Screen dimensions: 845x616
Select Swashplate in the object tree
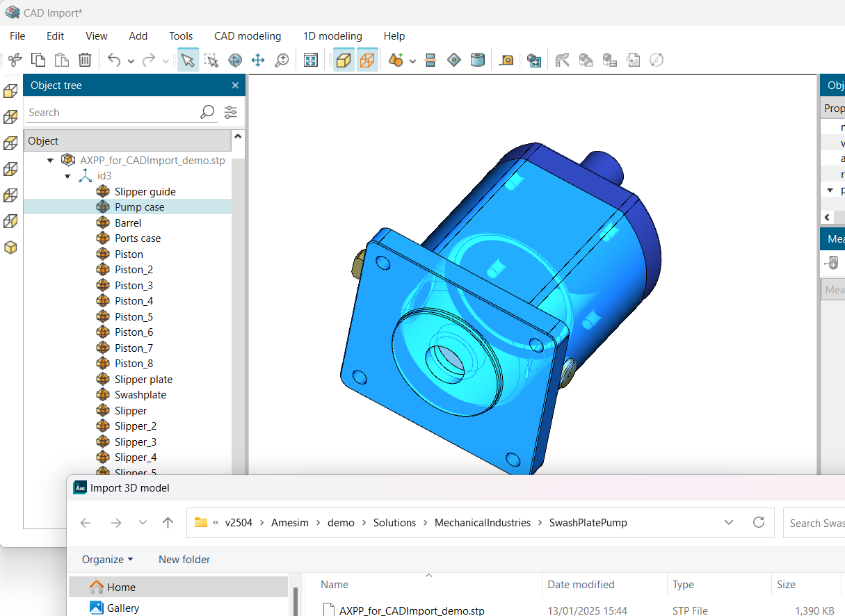140,395
